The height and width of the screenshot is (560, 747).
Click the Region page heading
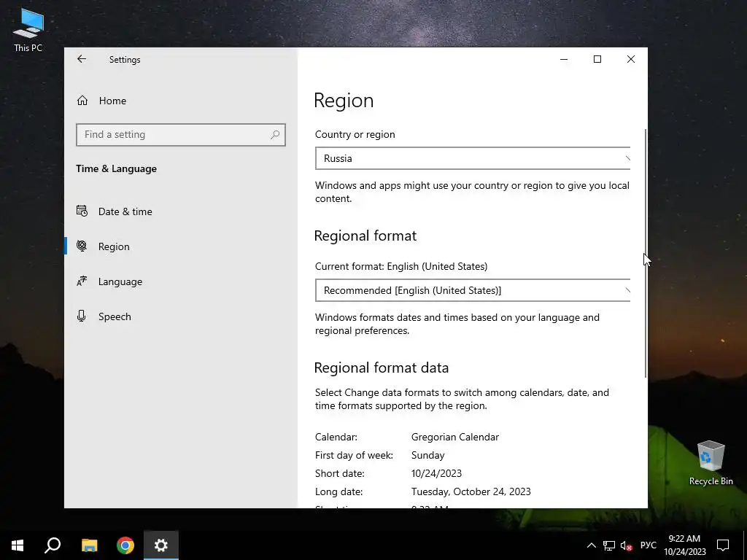[x=344, y=101]
